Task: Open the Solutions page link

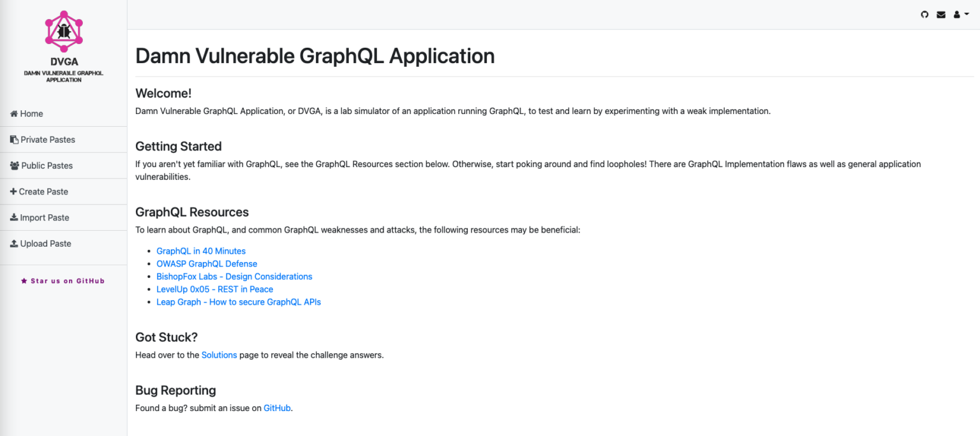Action: 219,354
